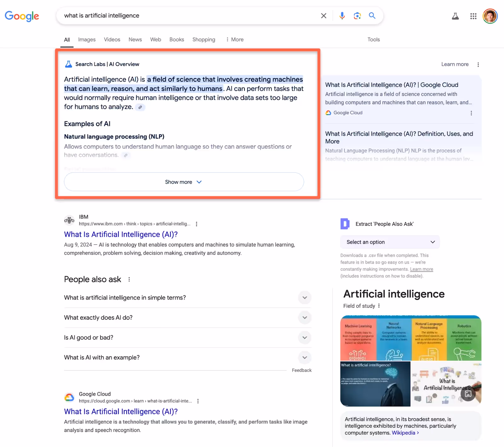
Task: Click the ibm.com URL breadcrumb
Action: point(135,224)
